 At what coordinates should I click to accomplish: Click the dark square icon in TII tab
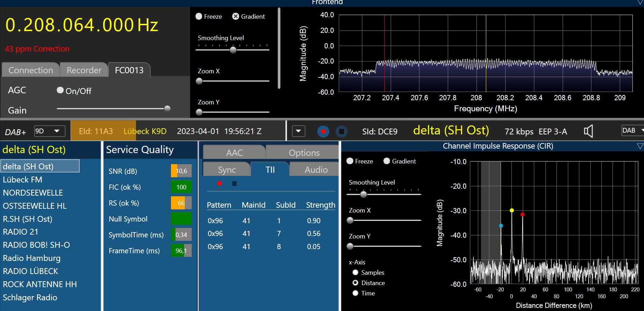[234, 183]
